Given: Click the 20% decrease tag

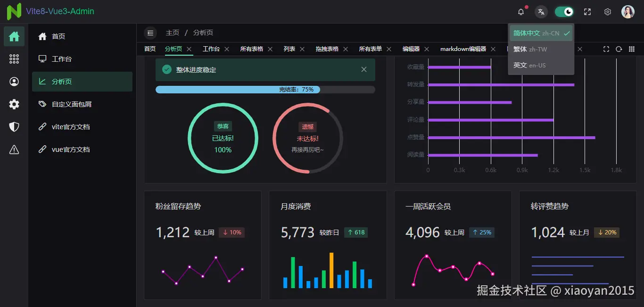Looking at the screenshot, I should [607, 232].
